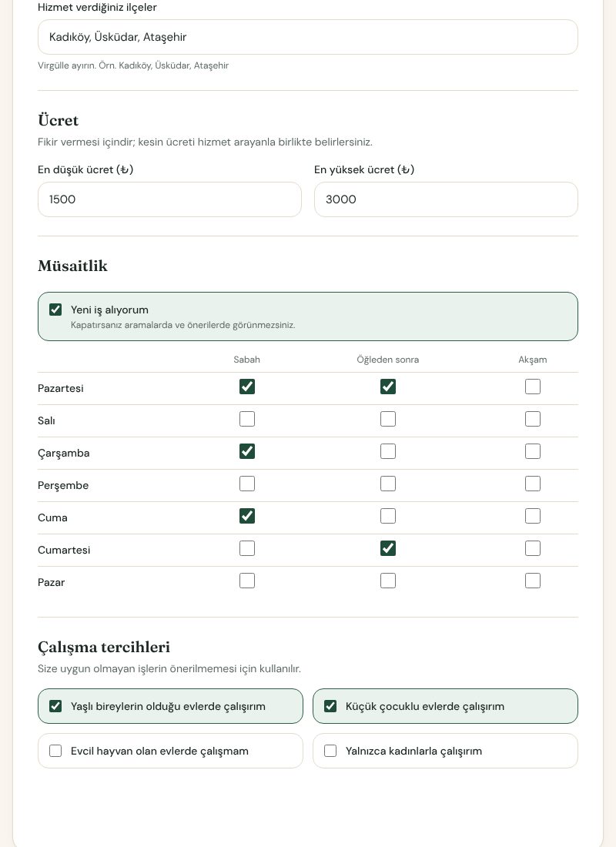Uncheck Pazartesi Sabah availability
616x847 pixels.
pos(247,387)
